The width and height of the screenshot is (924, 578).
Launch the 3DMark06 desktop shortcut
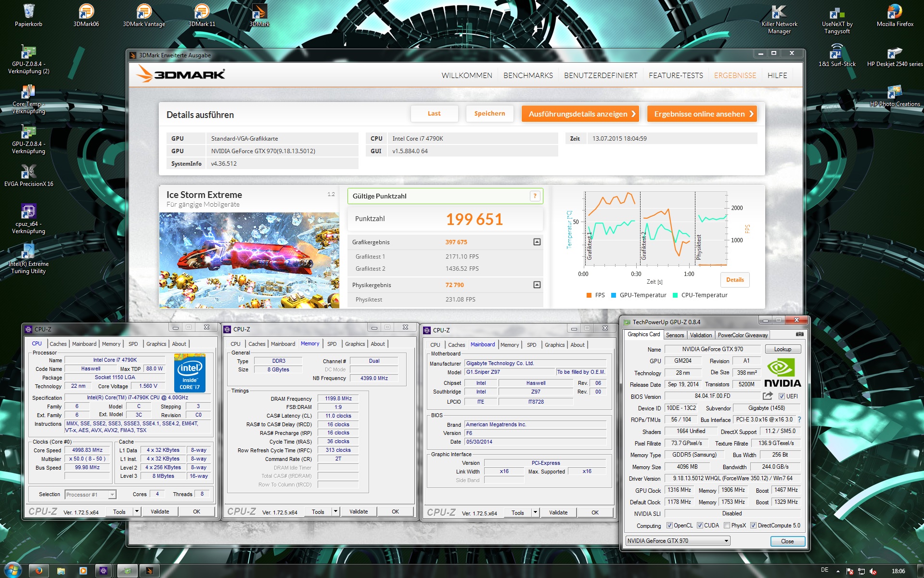86,15
